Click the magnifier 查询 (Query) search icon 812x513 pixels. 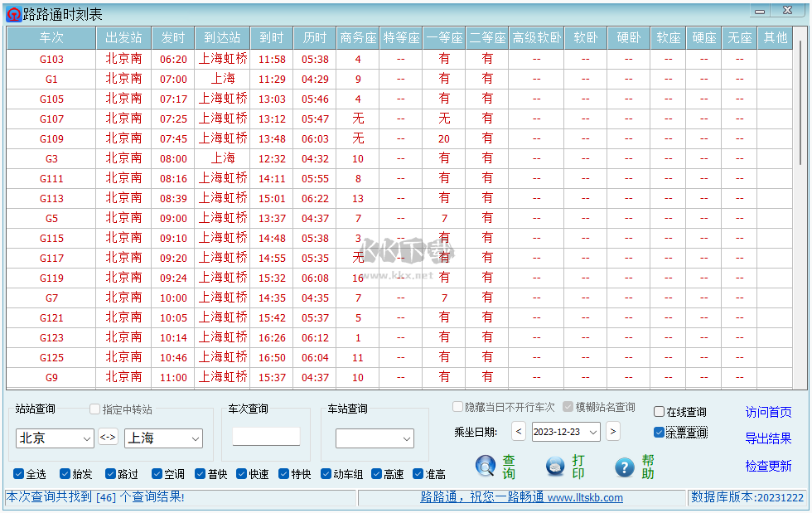coord(486,467)
